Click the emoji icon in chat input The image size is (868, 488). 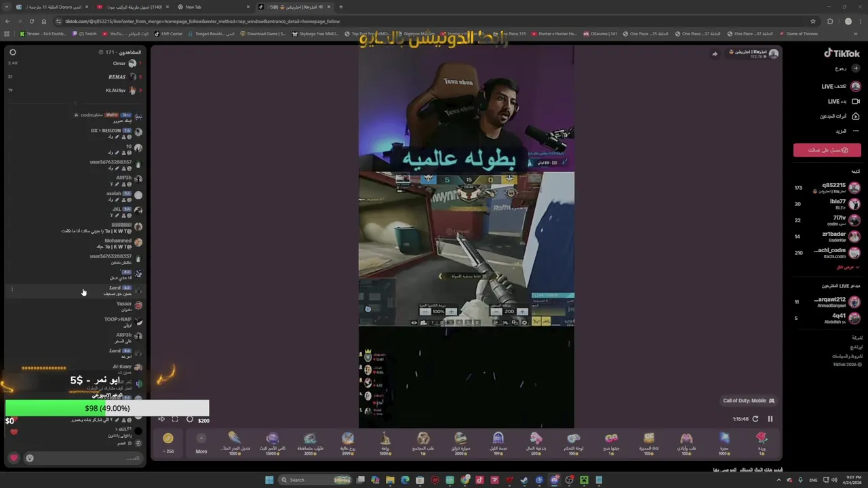point(30,458)
